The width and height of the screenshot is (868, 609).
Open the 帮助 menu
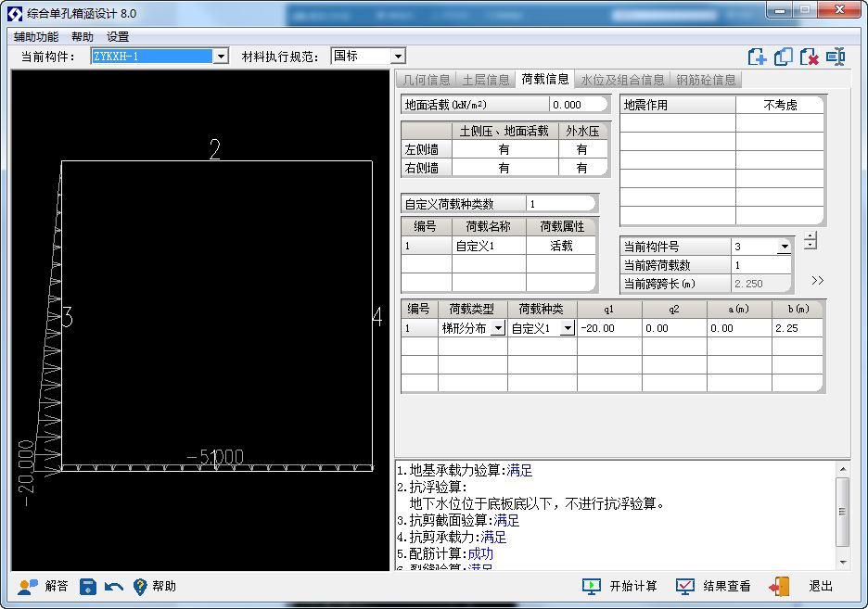pos(83,37)
